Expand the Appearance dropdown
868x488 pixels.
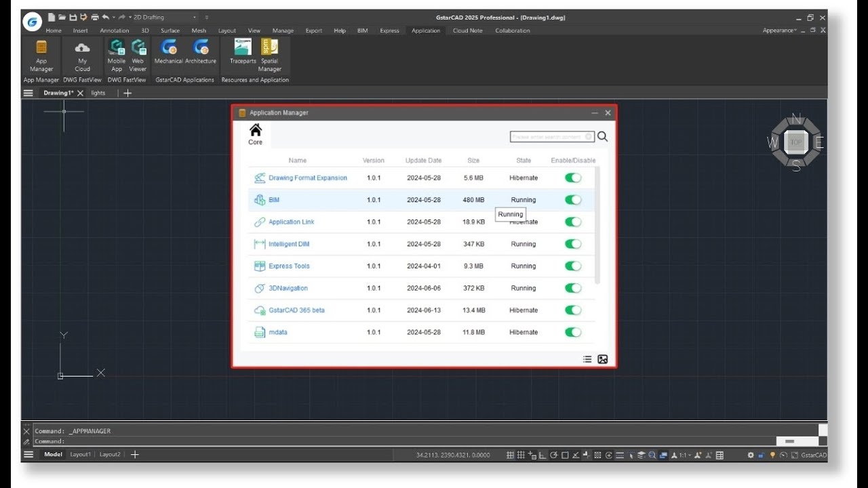tap(780, 30)
